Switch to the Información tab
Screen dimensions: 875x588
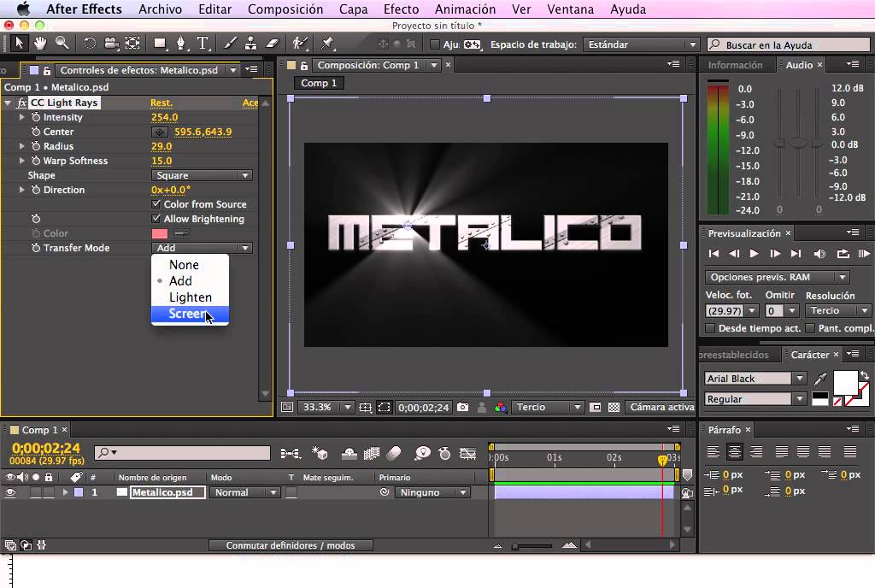[735, 65]
